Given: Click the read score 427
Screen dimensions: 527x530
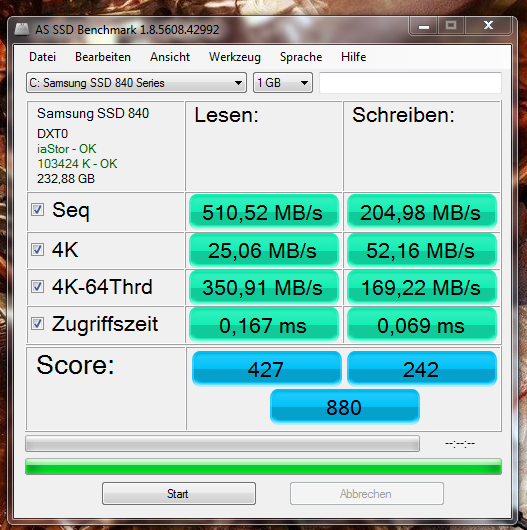Looking at the screenshot, I should coord(266,369).
